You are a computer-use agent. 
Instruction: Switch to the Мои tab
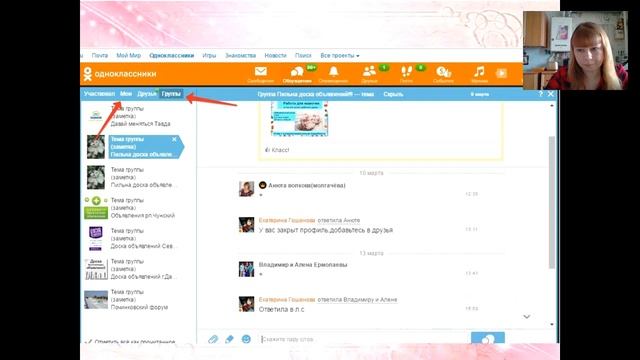coord(126,94)
